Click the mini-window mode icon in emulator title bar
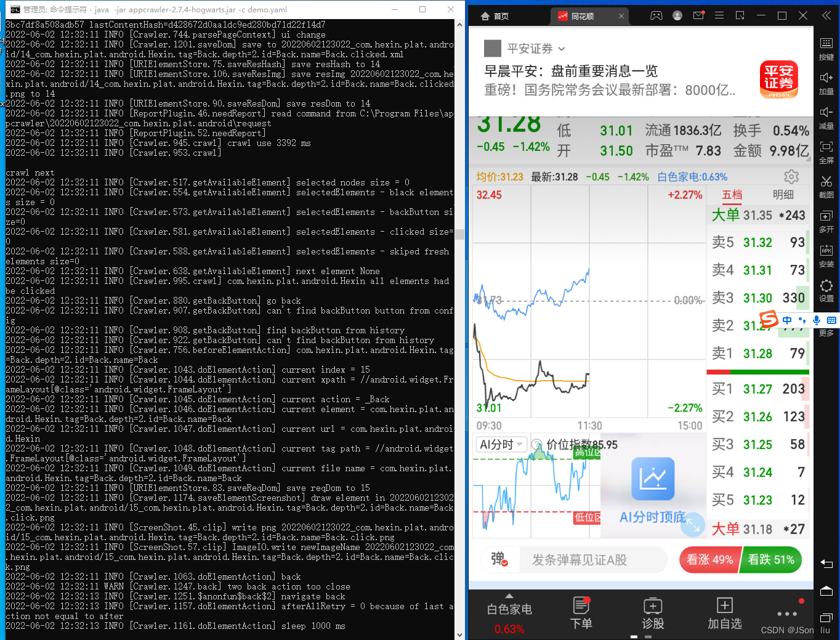This screenshot has height=640, width=840. [740, 16]
